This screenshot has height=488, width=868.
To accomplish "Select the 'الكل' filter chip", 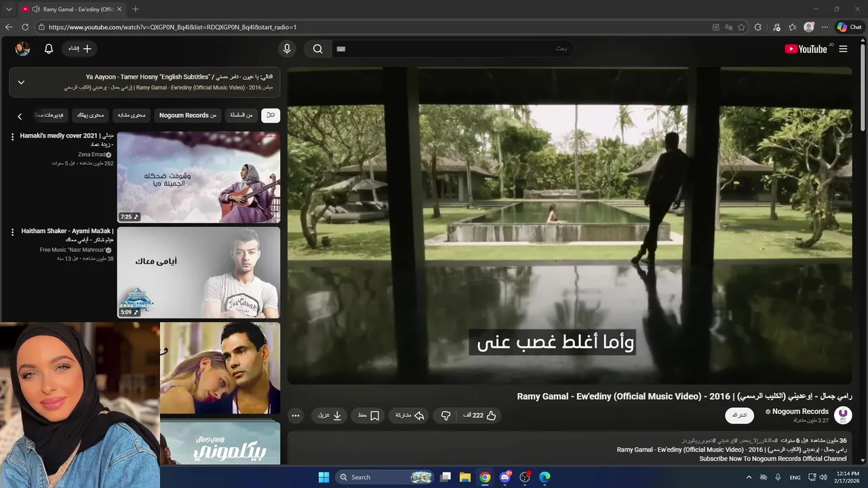I will click(271, 115).
